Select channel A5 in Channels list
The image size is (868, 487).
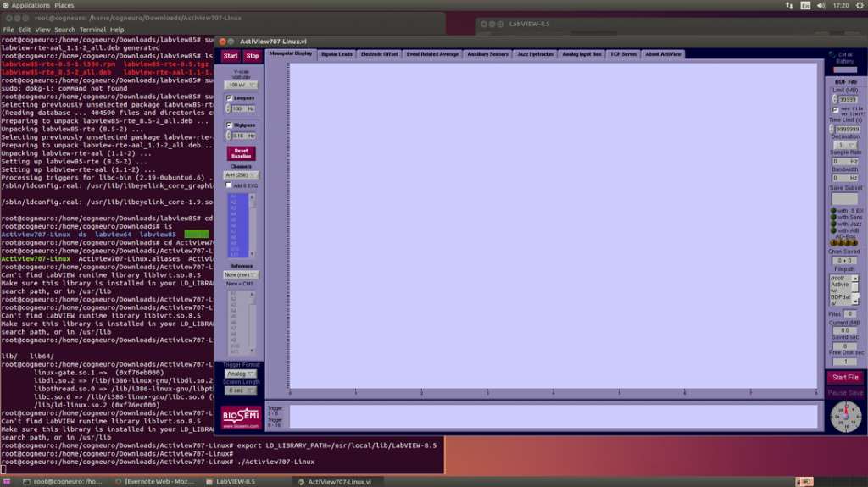[233, 219]
